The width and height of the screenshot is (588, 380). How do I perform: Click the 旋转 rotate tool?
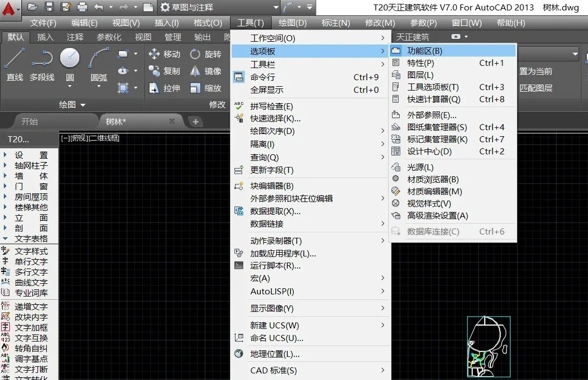click(205, 54)
